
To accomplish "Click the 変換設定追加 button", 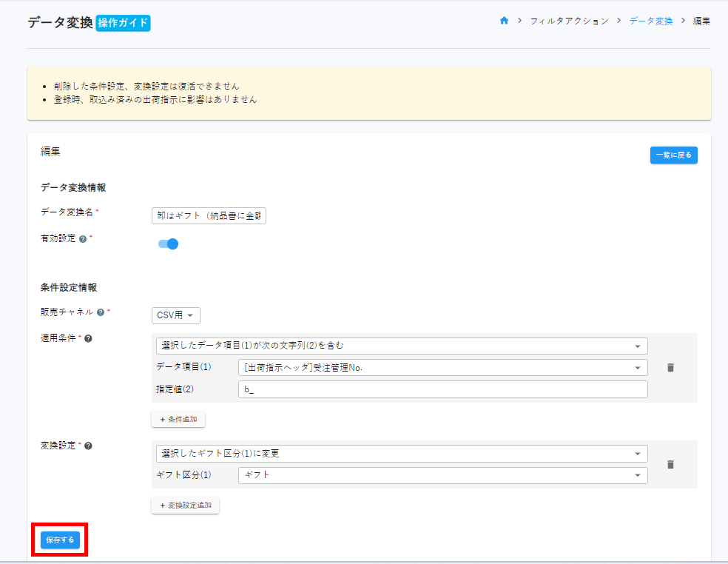I will pos(185,506).
